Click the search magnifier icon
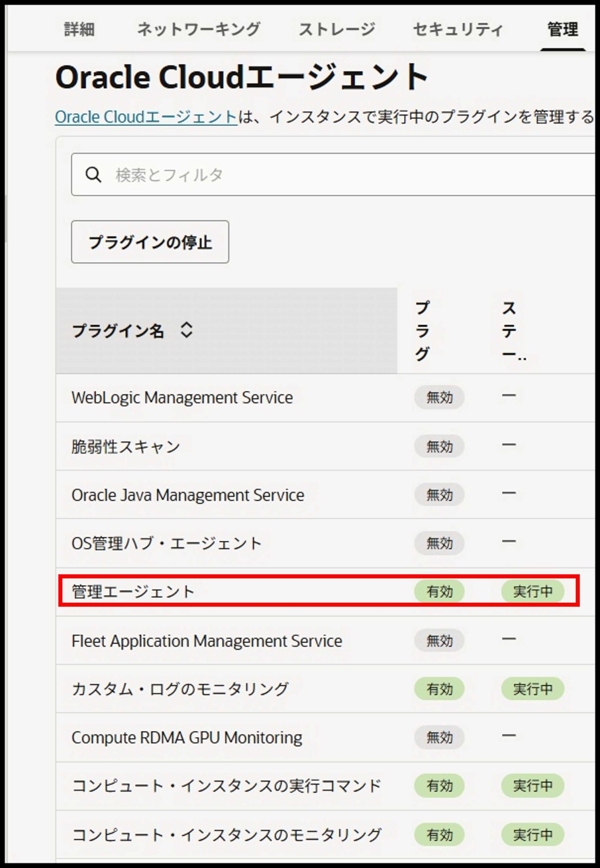The height and width of the screenshot is (868, 600). [93, 175]
